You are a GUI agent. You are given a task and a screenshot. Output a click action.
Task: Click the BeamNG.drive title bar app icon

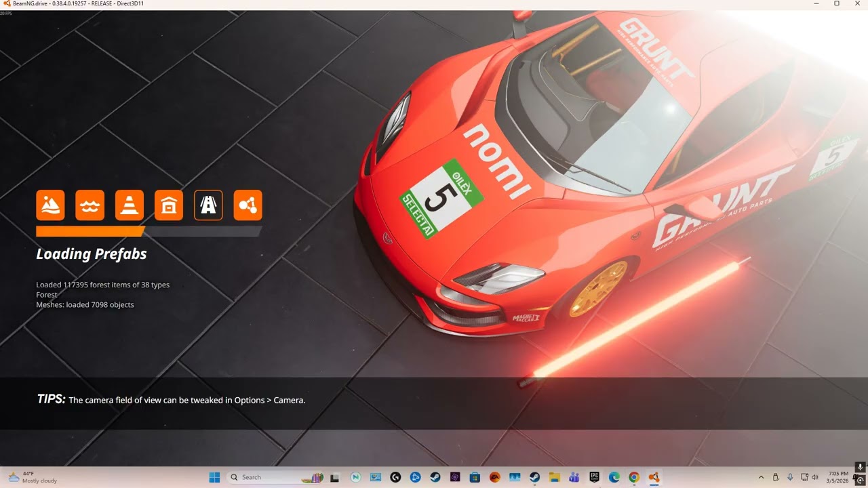click(7, 3)
